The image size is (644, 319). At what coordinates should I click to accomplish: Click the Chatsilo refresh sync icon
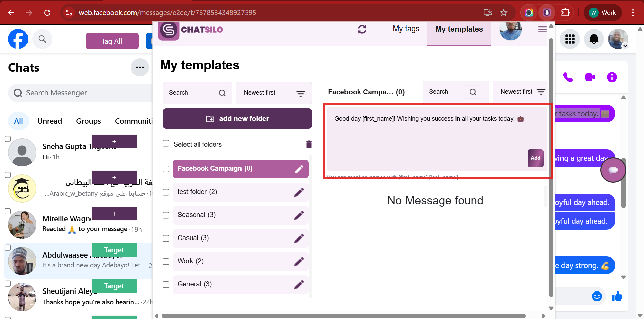(x=362, y=29)
